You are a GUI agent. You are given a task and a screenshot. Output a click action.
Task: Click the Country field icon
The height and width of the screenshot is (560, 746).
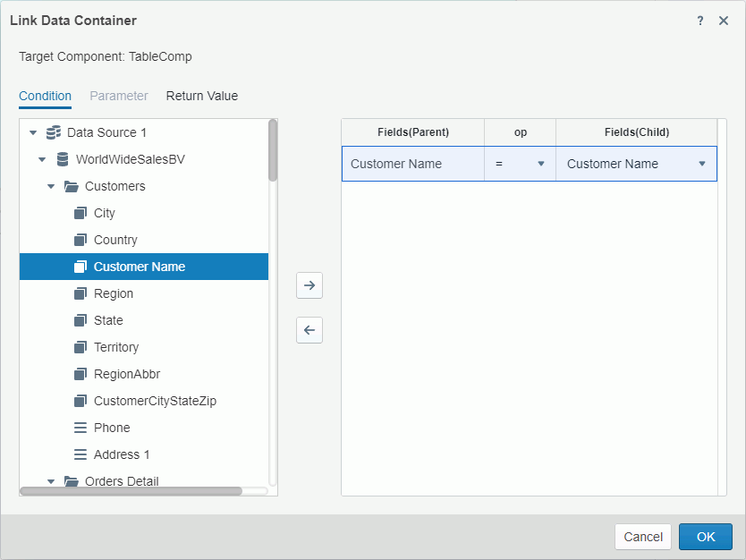tap(81, 240)
